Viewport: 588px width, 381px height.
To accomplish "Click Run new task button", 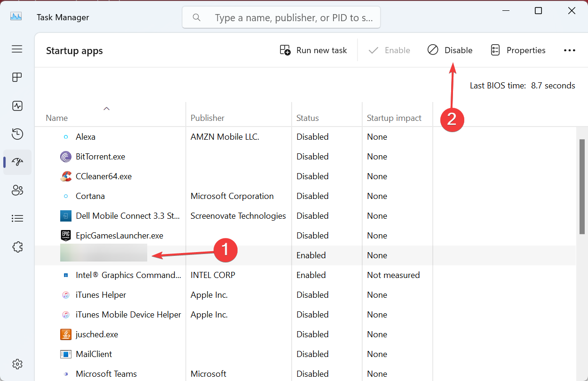I will click(x=313, y=50).
